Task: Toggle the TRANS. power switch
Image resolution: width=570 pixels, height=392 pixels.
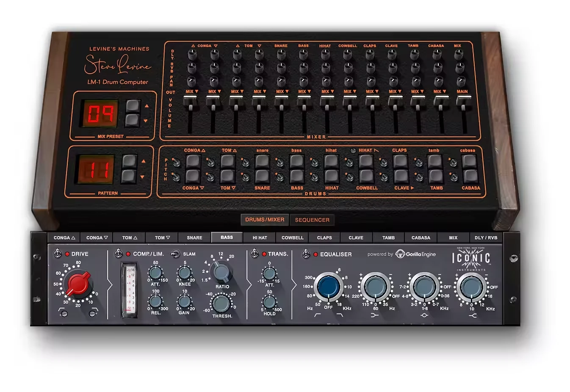Action: (255, 254)
